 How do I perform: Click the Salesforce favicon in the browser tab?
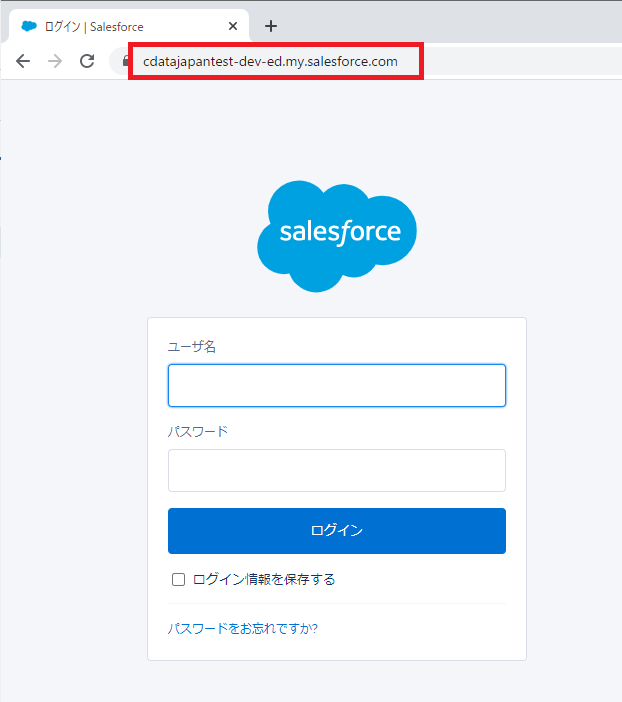coord(29,27)
